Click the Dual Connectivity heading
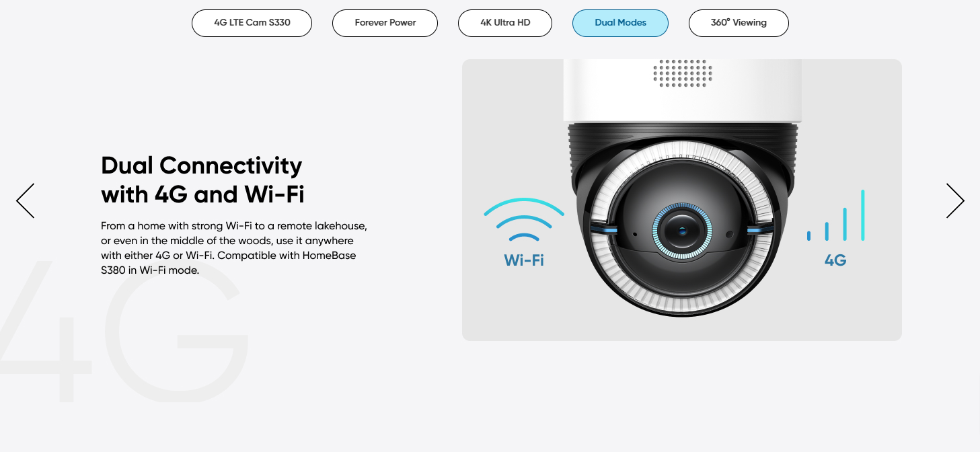980x452 pixels. (x=202, y=180)
